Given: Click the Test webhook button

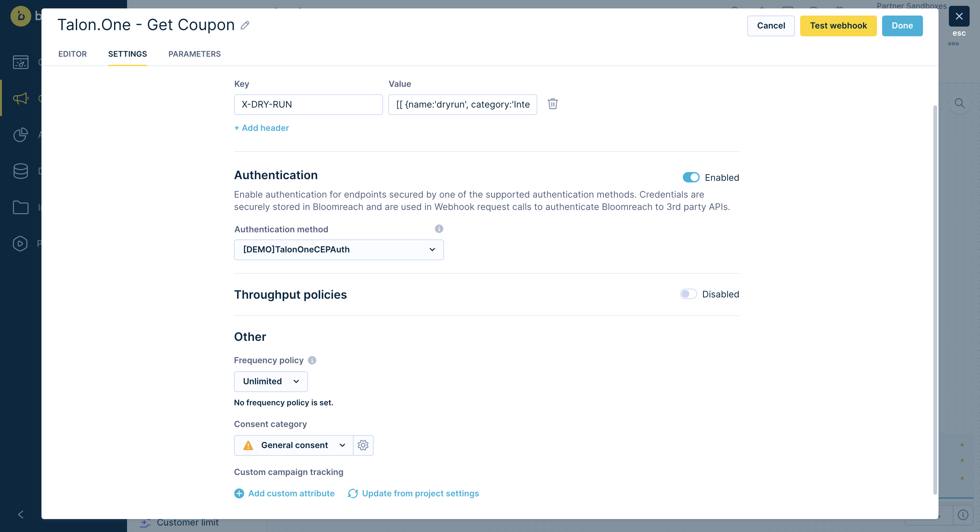Looking at the screenshot, I should 838,26.
